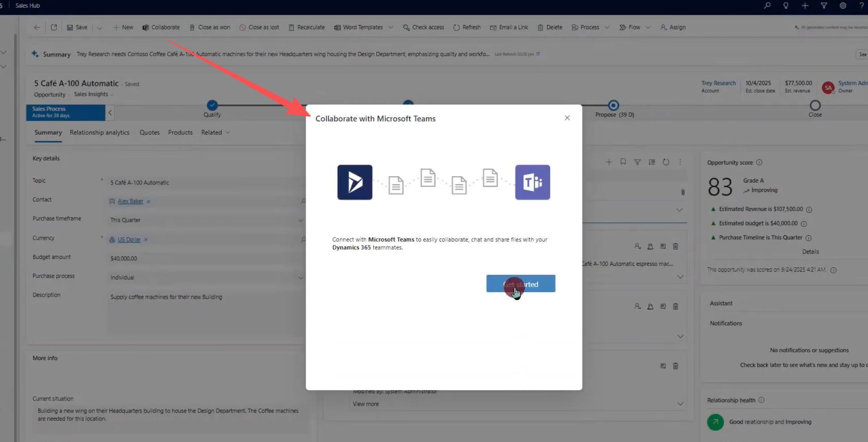The height and width of the screenshot is (442, 868).
Task: Click the Dynamics 365 logo in the dialog
Action: click(x=355, y=182)
